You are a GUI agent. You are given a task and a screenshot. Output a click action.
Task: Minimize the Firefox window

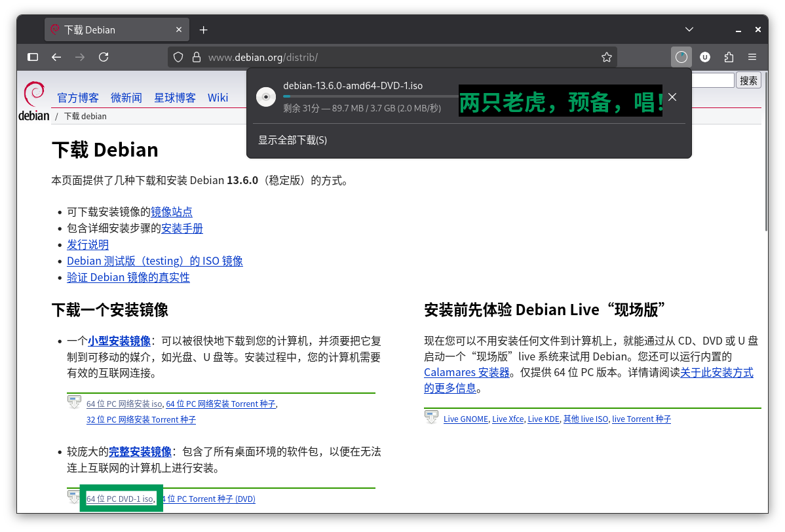pyautogui.click(x=738, y=30)
